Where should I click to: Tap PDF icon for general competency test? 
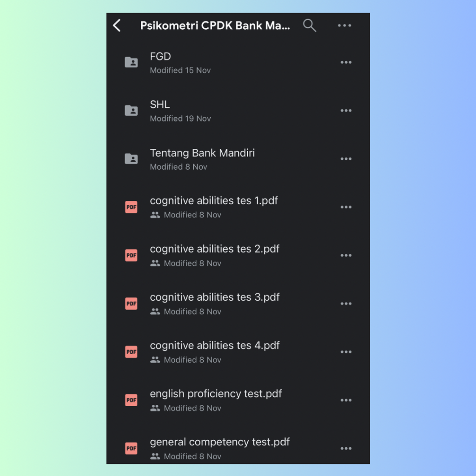pos(131,449)
